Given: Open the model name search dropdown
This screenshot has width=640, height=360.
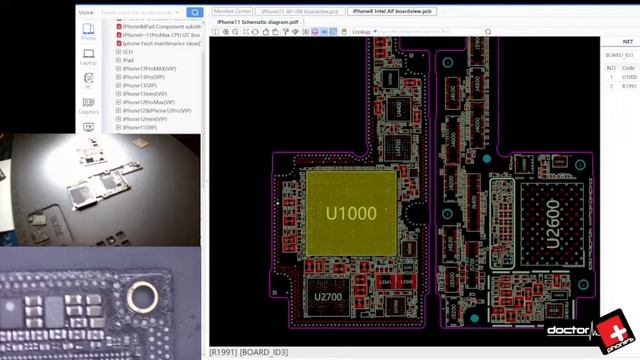Looking at the screenshot, I should [x=177, y=12].
